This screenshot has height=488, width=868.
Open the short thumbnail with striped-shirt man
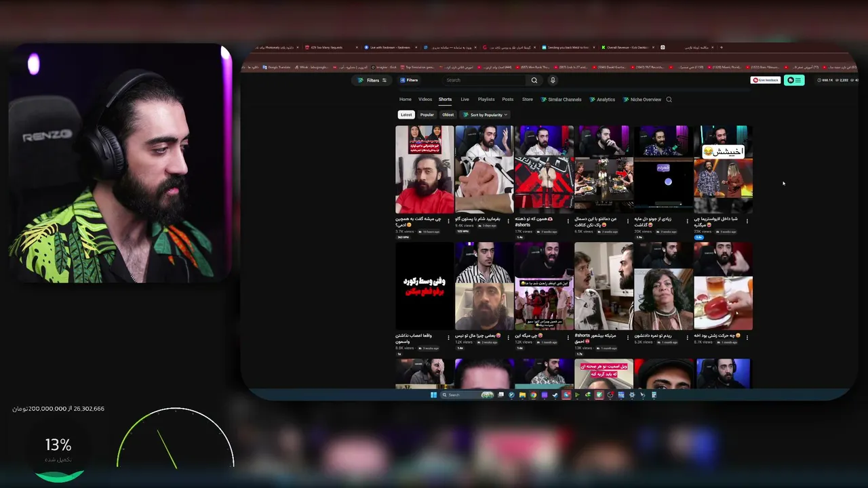point(484,286)
